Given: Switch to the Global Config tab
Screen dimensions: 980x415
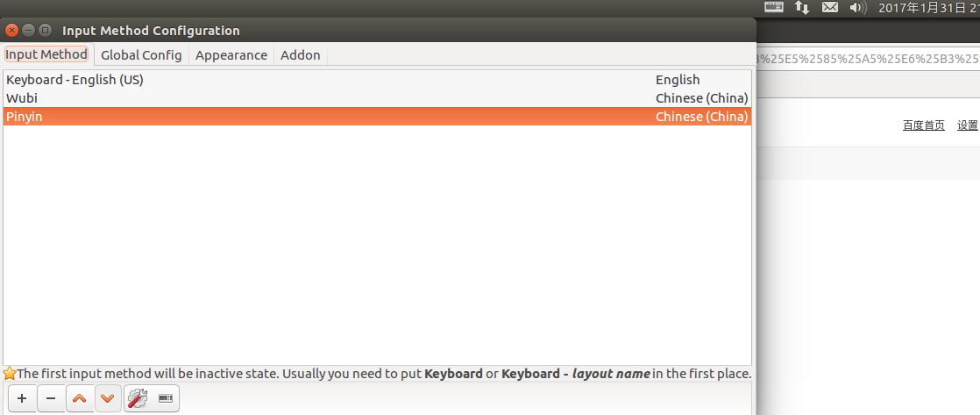Looking at the screenshot, I should 141,55.
